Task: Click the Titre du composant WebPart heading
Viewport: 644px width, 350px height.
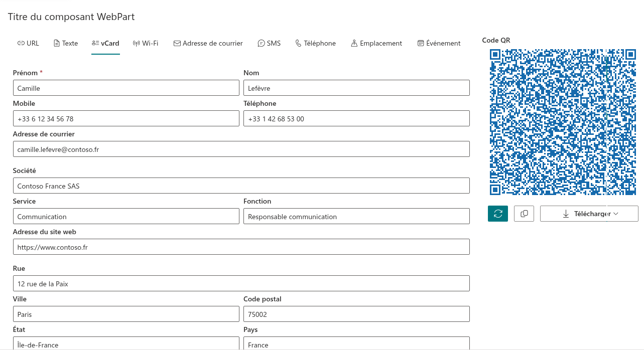Action: coord(71,17)
